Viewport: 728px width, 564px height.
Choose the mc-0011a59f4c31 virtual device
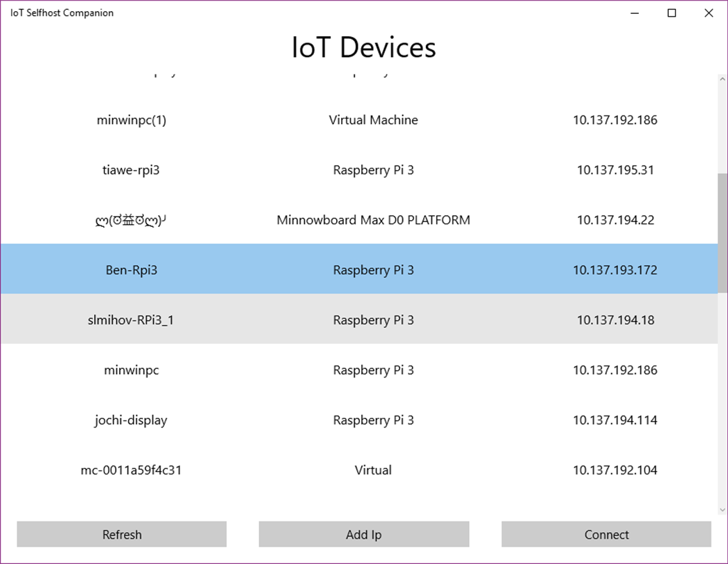[131, 471]
